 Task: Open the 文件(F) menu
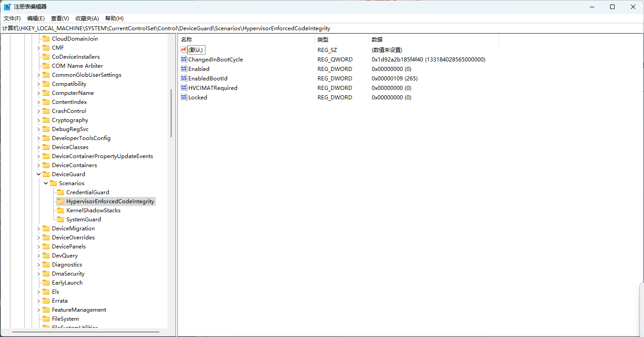12,19
